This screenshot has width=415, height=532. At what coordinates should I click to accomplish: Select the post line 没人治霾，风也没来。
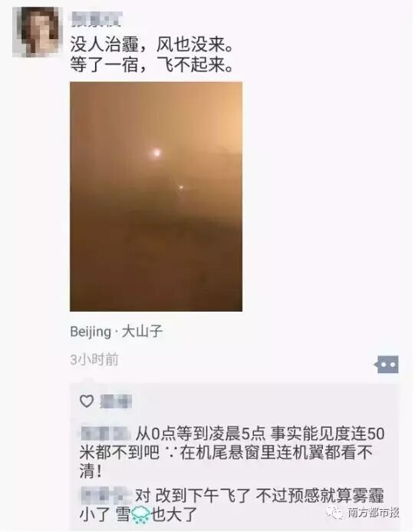pyautogui.click(x=152, y=45)
